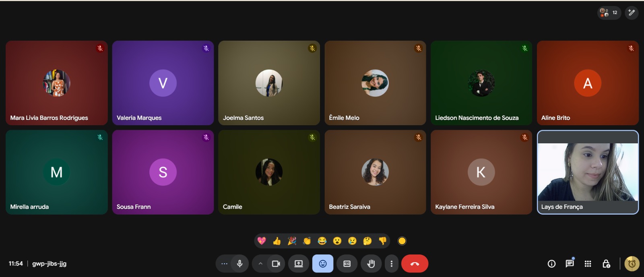This screenshot has height=277, width=644.
Task: Open more options vertical dots menu
Action: pos(392,264)
